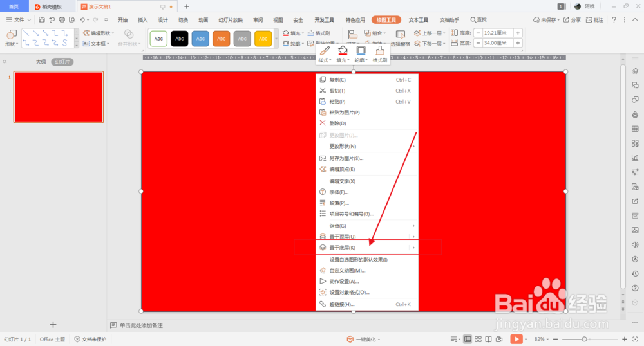Image resolution: width=644 pixels, height=346 pixels.
Task: Choose 超链接(H) in context menu
Action: click(367, 304)
